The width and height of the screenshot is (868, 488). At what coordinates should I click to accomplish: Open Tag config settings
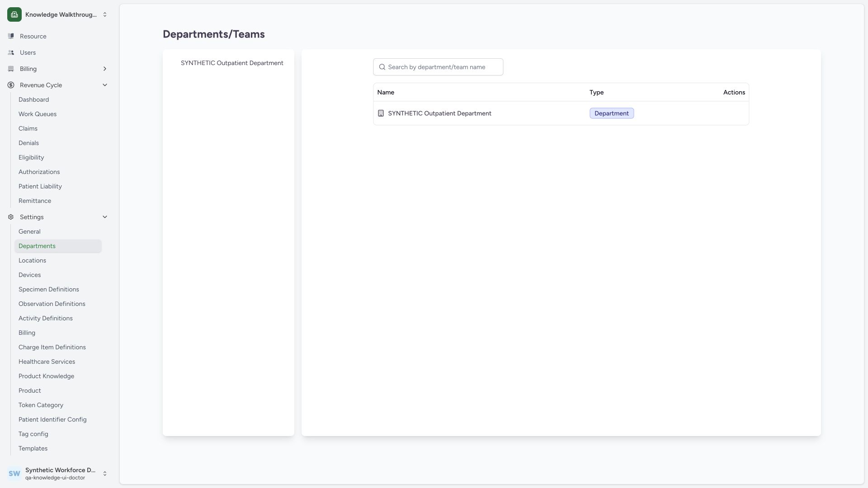[33, 434]
